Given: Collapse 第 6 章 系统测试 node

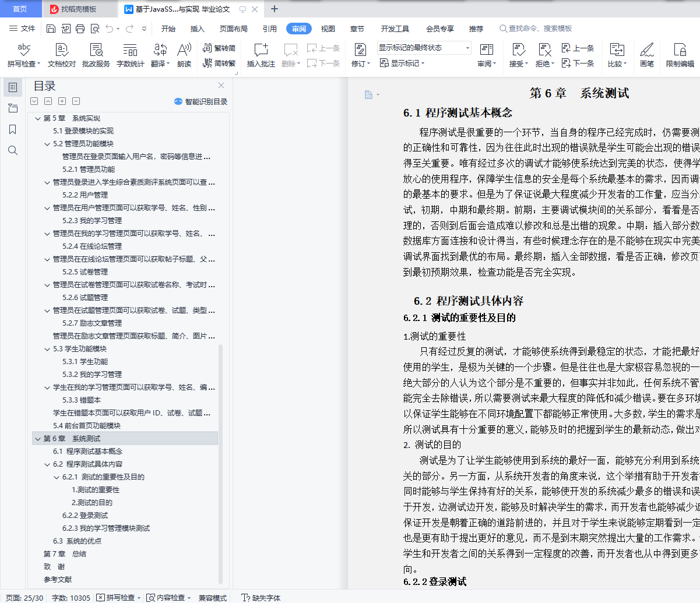Looking at the screenshot, I should [38, 439].
